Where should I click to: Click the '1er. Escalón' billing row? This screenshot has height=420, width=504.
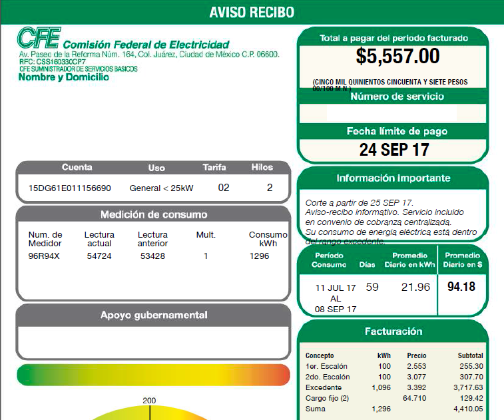394,366
